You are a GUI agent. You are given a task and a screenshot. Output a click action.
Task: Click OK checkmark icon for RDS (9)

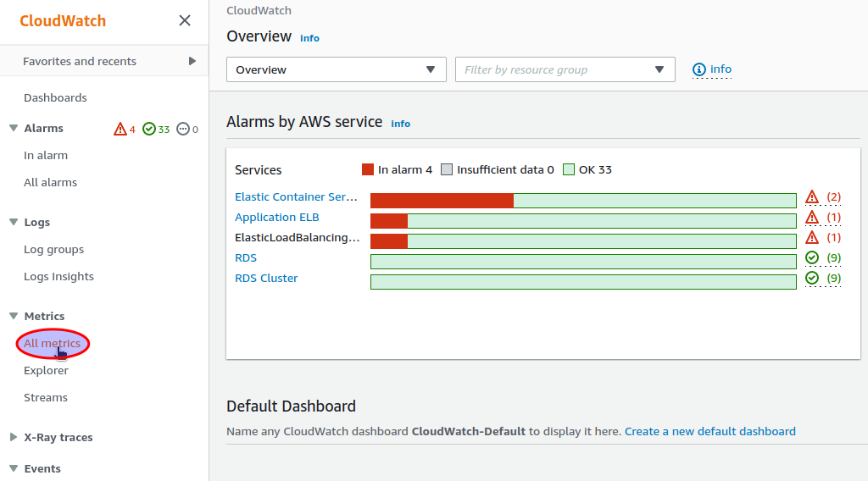pos(812,257)
